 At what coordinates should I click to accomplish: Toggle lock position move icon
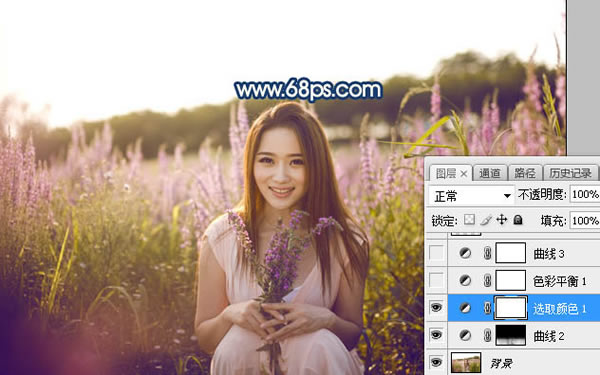[x=502, y=220]
